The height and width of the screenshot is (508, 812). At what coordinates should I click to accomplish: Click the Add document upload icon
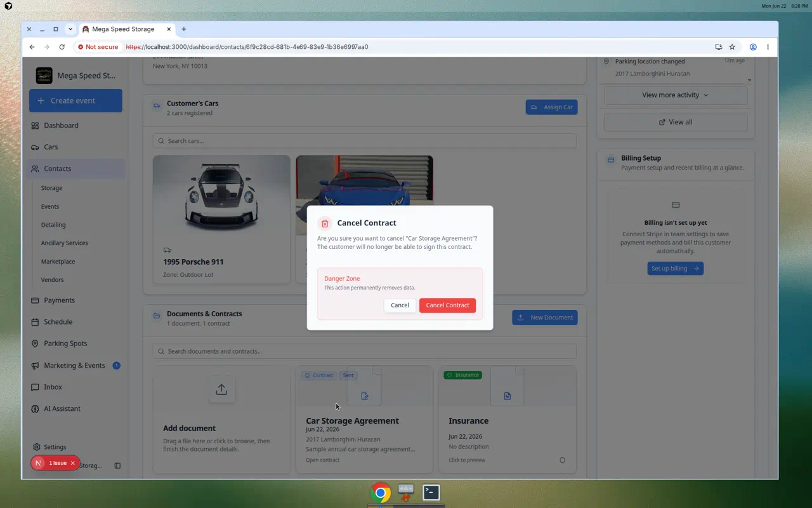coord(221,389)
